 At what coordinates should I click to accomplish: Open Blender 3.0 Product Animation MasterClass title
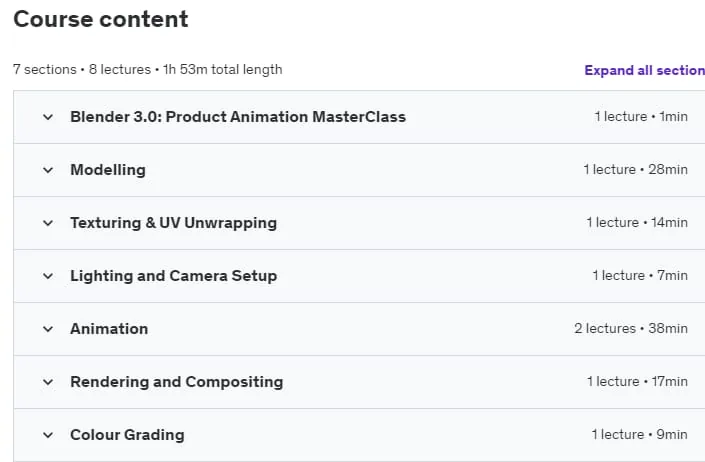tap(238, 117)
